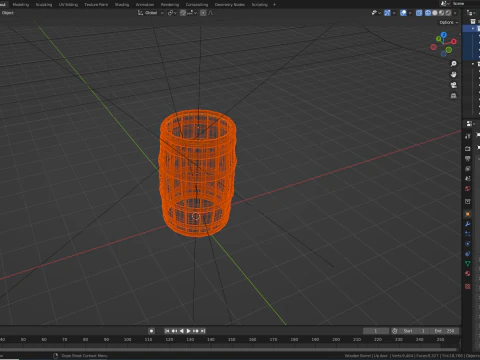
Task: Open the viewport shading options dropdown
Action: pyautogui.click(x=455, y=13)
